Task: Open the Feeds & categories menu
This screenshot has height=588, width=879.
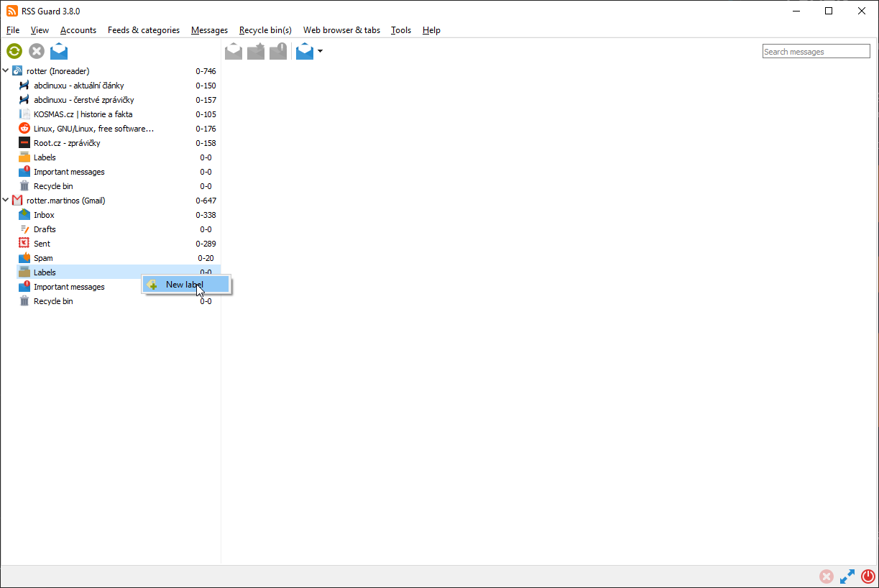Action: 144,30
